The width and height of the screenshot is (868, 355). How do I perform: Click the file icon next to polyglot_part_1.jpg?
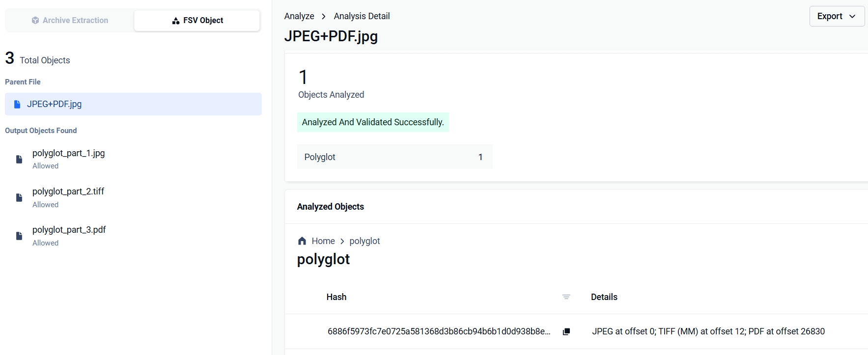click(x=19, y=159)
